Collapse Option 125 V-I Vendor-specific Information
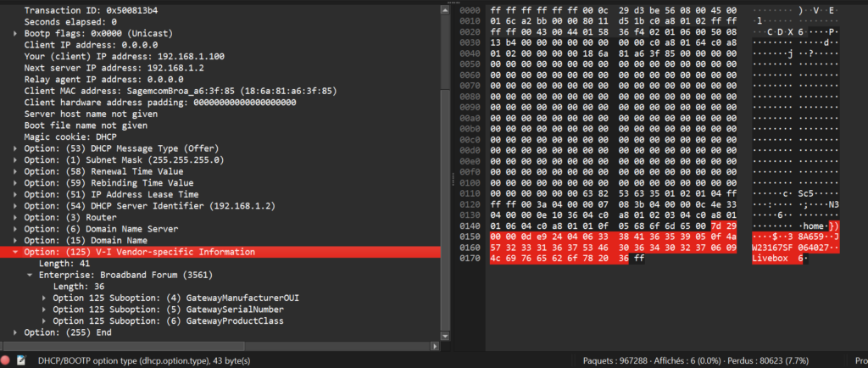Viewport: 868px width, 368px height. [x=16, y=252]
